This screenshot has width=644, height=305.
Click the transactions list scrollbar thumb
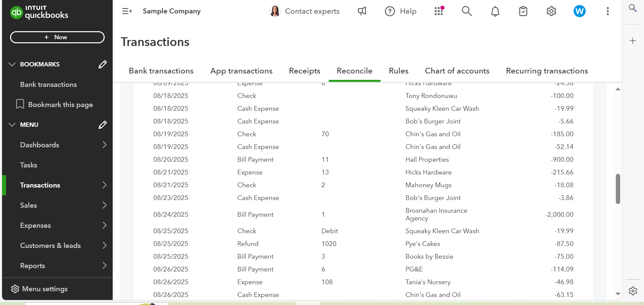click(x=618, y=189)
